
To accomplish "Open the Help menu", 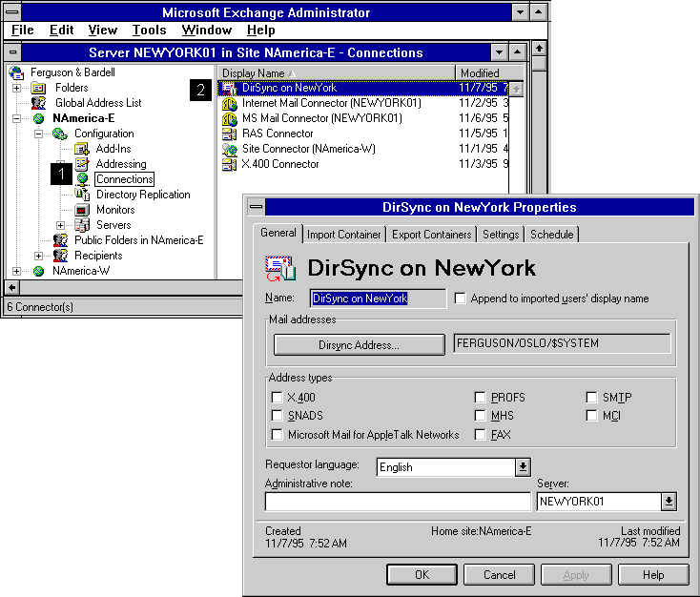I will coord(260,30).
